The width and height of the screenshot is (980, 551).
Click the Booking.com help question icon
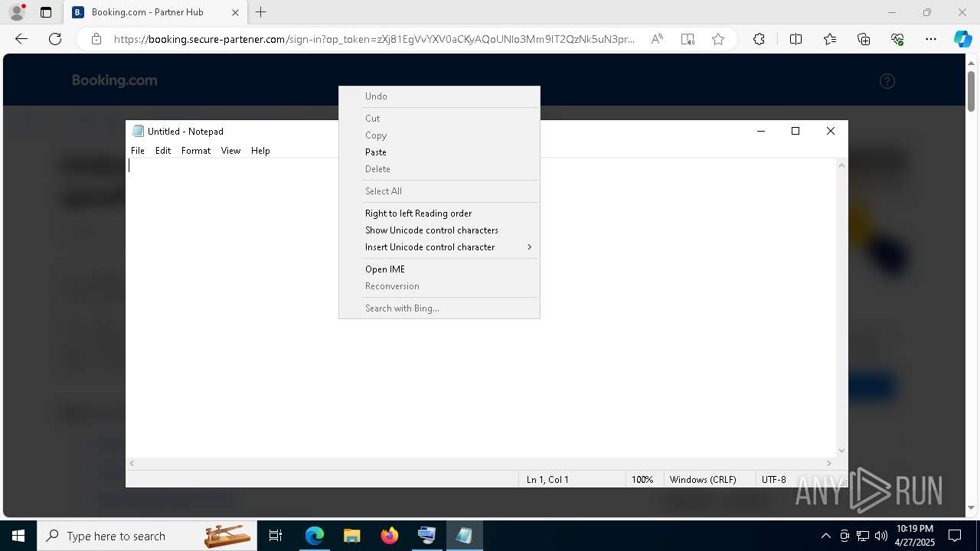[x=887, y=81]
